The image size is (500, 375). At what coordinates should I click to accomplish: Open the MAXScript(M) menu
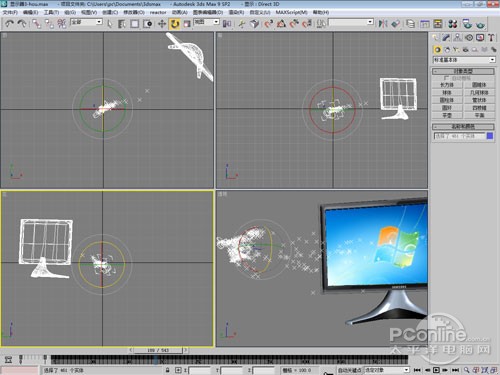click(x=292, y=12)
